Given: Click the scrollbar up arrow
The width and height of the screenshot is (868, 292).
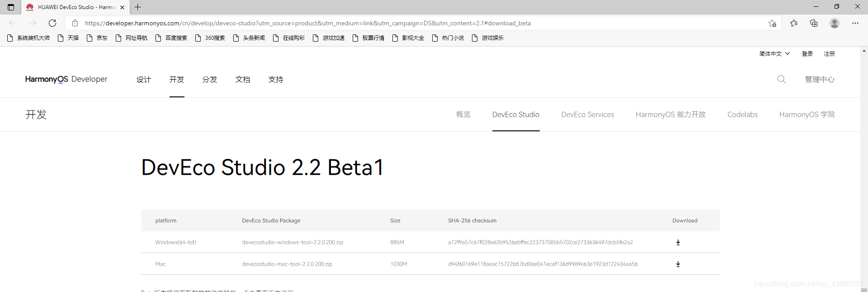Looking at the screenshot, I should point(864,51).
